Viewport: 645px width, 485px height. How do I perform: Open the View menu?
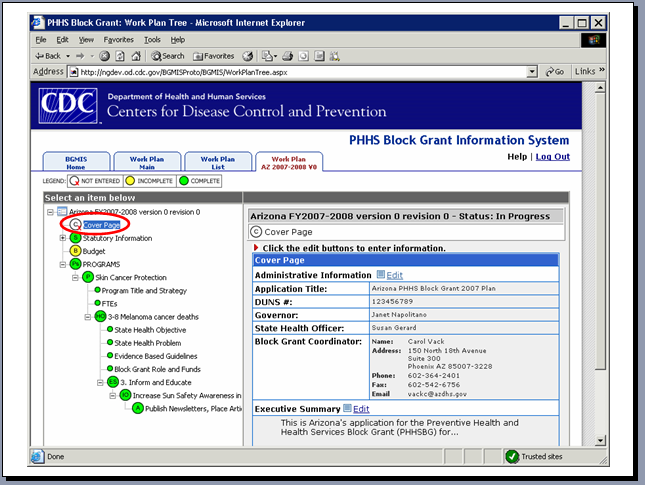(86, 40)
